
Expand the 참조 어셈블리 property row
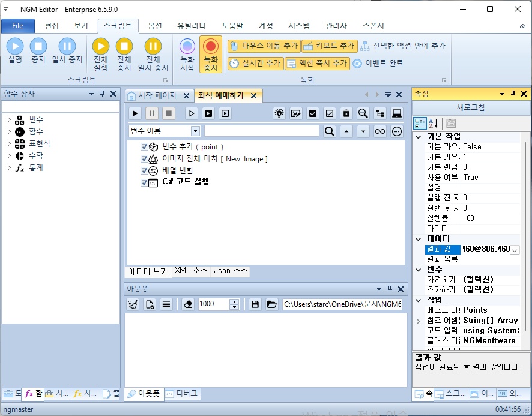(419, 321)
